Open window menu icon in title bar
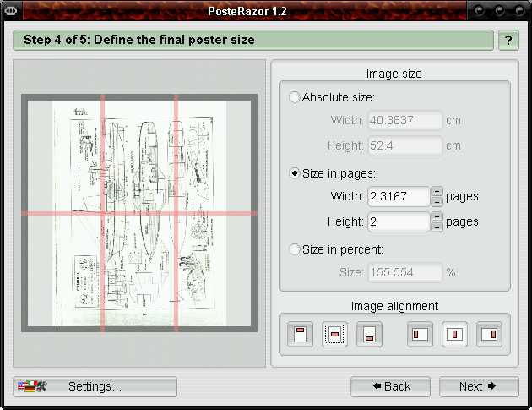The image size is (532, 410). [11, 10]
